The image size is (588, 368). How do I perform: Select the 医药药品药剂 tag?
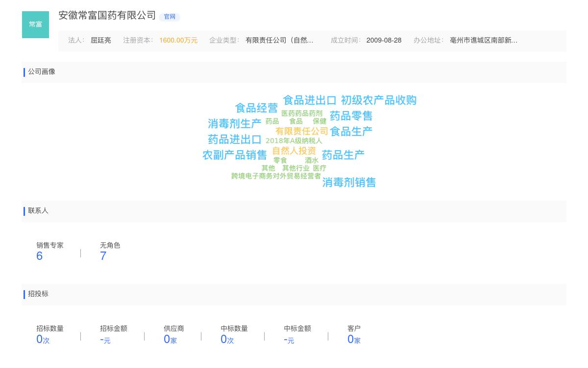pos(302,114)
